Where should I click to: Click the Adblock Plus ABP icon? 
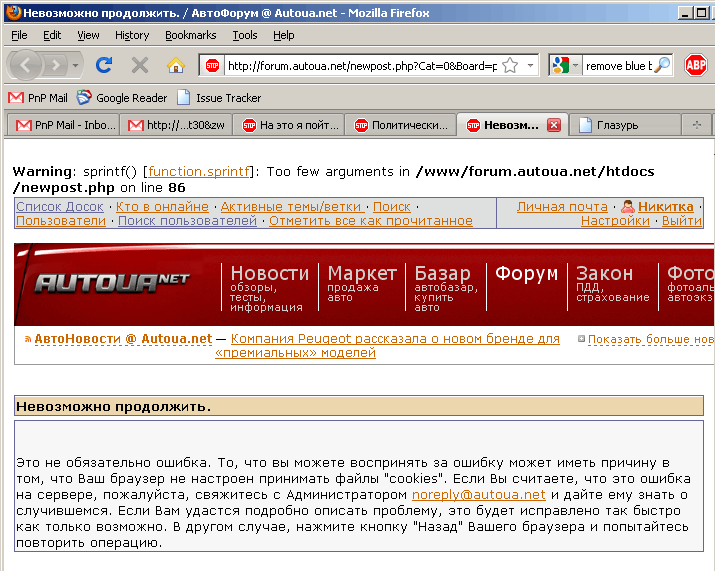pyautogui.click(x=695, y=65)
